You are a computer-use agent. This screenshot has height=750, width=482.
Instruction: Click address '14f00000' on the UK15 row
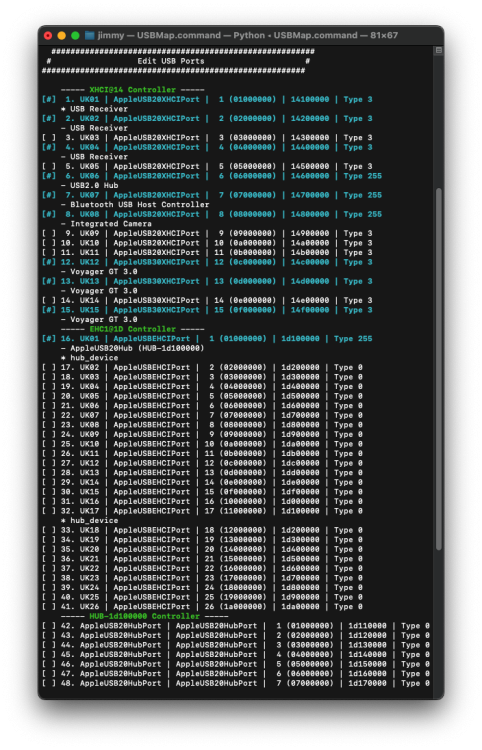[x=310, y=310]
